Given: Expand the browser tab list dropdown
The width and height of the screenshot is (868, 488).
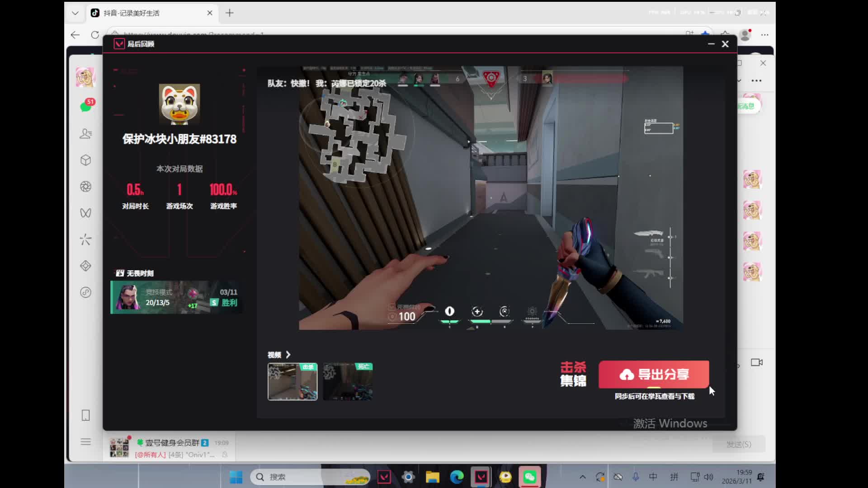Looking at the screenshot, I should [75, 13].
